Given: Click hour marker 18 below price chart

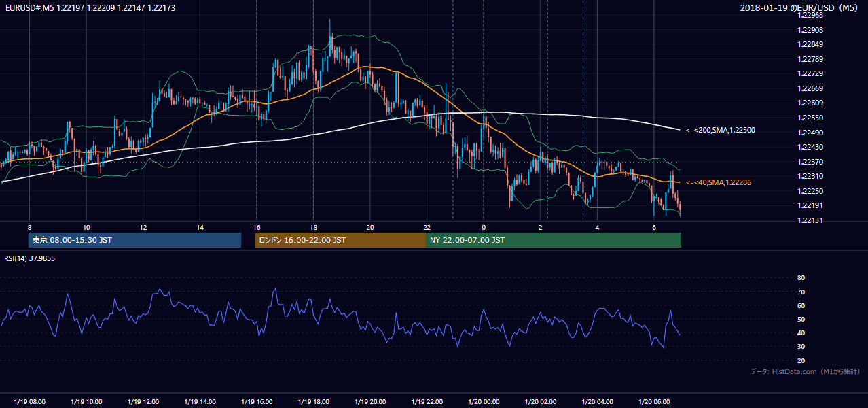Looking at the screenshot, I should click(x=313, y=227).
